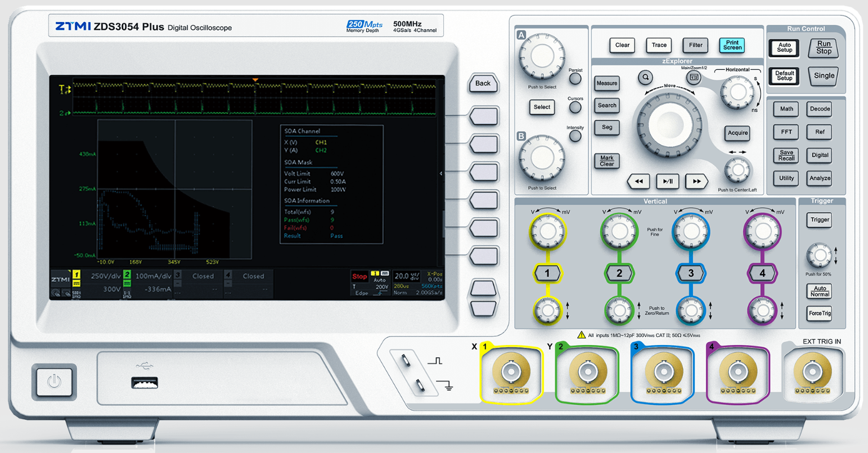
Task: Open the Seg segment menu
Action: coord(607,127)
